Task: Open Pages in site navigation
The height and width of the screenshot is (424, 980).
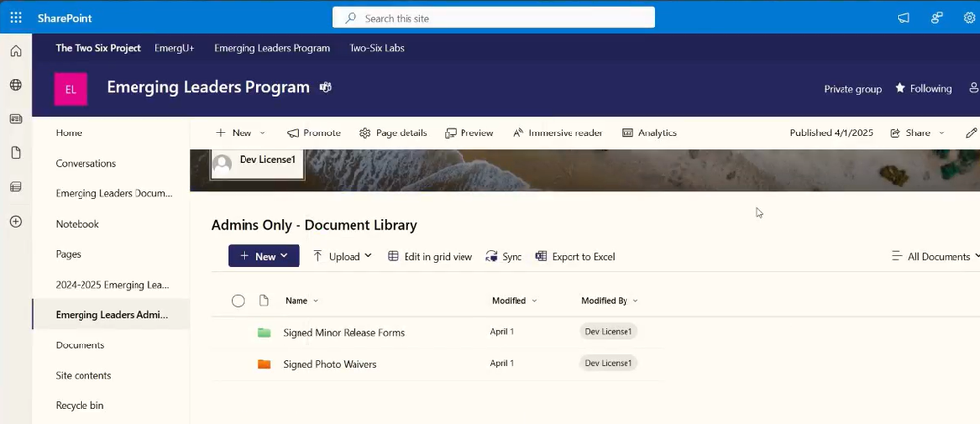Action: 68,254
